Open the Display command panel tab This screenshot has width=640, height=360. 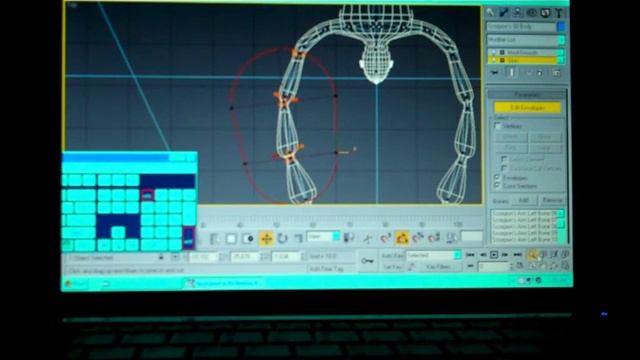545,13
